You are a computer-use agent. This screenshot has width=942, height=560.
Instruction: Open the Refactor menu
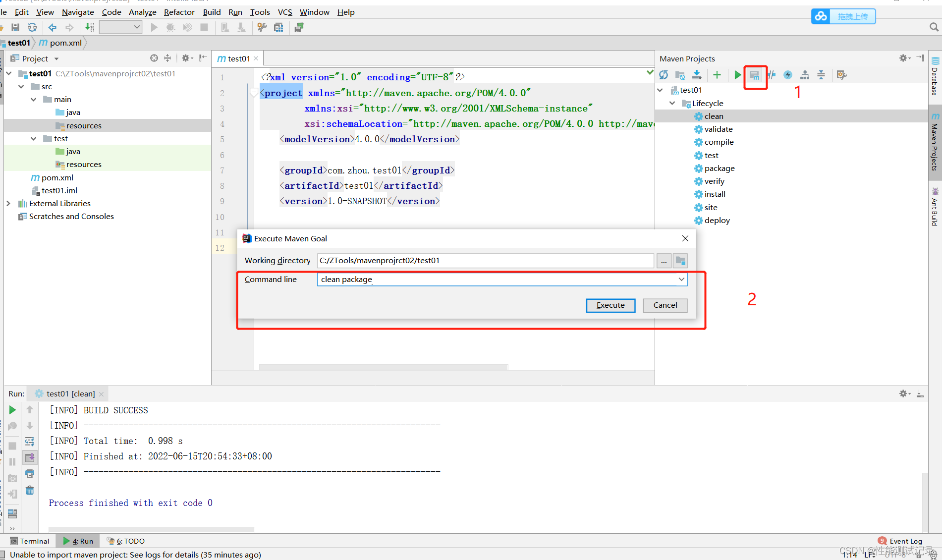179,12
